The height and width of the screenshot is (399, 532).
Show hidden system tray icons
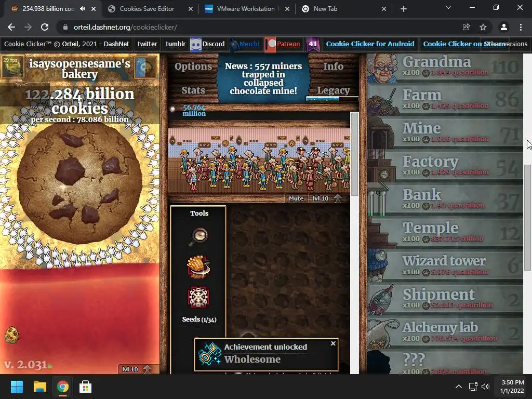tap(458, 387)
